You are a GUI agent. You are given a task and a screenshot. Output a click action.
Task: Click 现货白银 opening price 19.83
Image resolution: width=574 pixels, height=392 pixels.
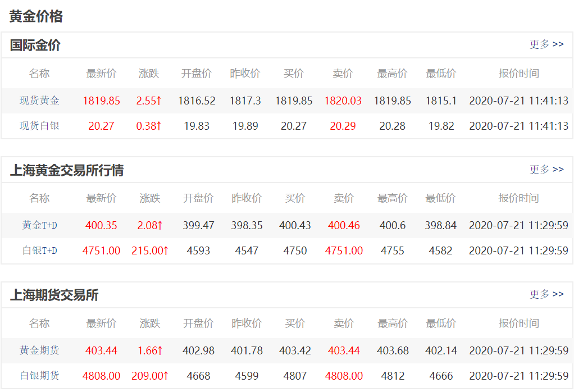pos(197,126)
